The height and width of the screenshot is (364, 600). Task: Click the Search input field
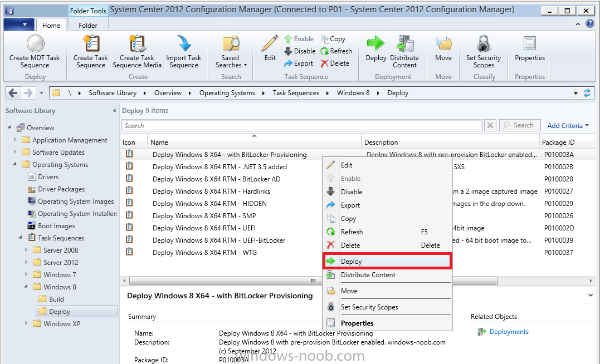click(302, 125)
